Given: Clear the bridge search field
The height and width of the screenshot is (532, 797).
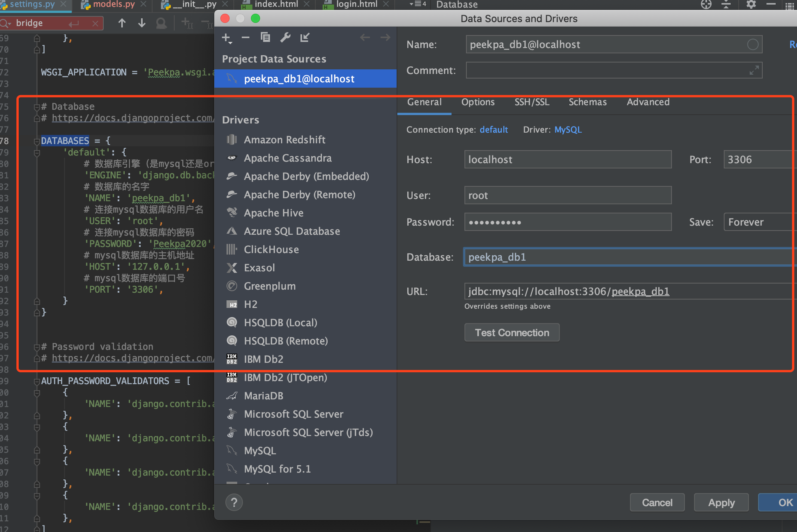Looking at the screenshot, I should point(95,24).
